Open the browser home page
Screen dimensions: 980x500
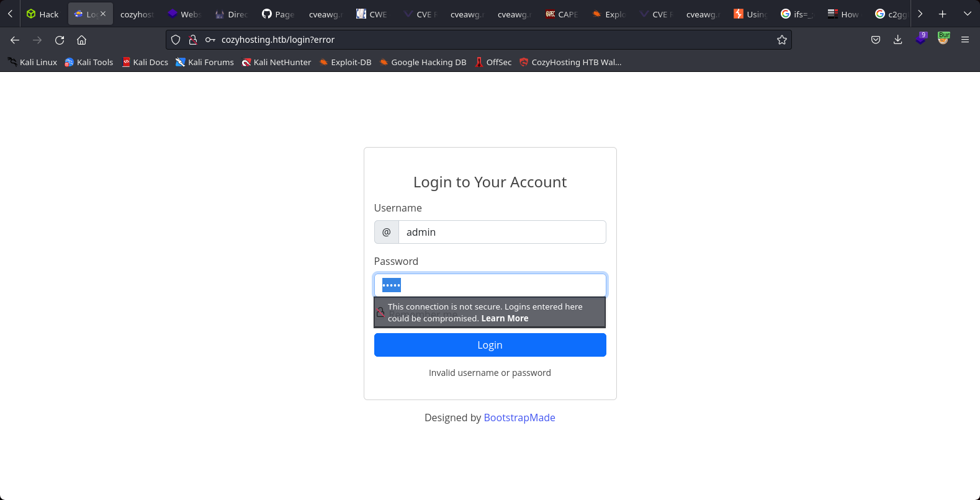[x=81, y=40]
